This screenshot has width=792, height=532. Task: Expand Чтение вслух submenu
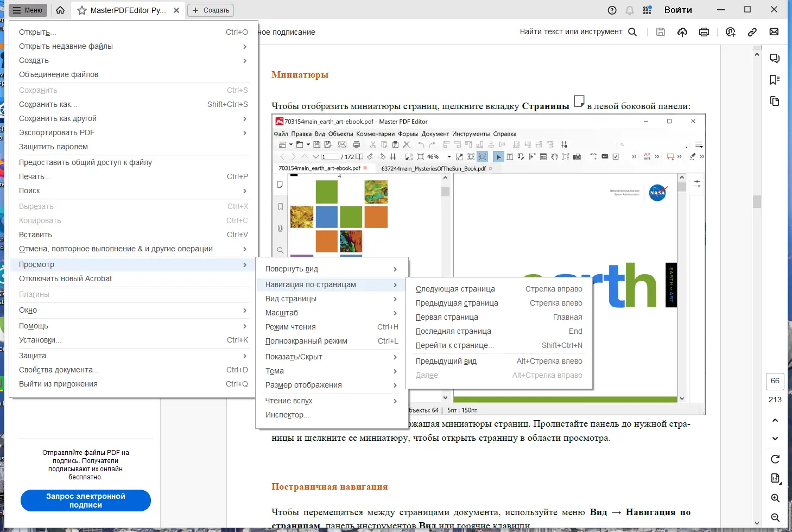332,401
